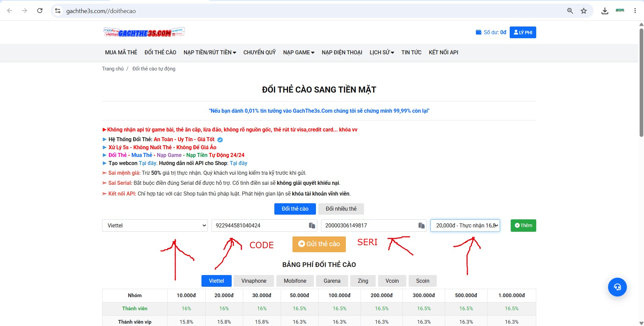Click the page vertical scrollbar
Viewport: 644px width, 326px height.
tap(641, 82)
